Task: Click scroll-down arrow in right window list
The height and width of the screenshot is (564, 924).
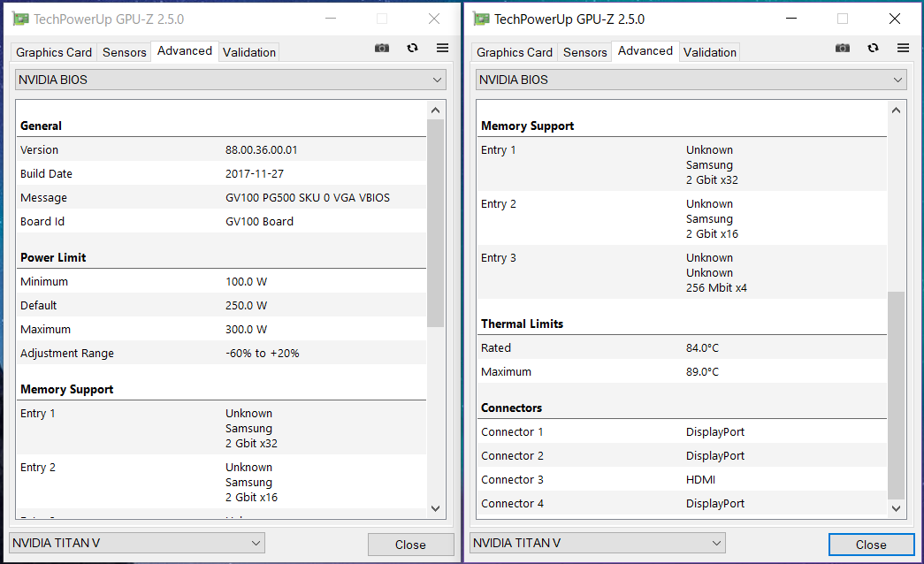Action: (x=897, y=508)
